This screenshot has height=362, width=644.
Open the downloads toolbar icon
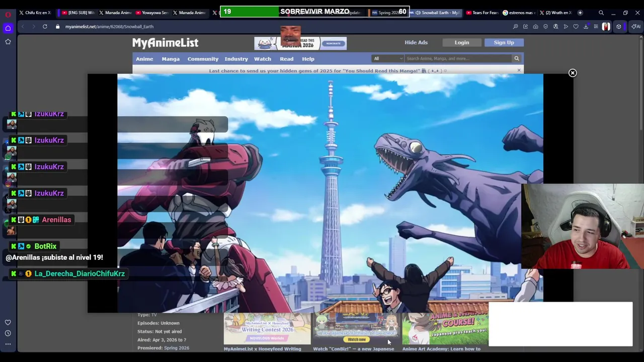click(586, 27)
